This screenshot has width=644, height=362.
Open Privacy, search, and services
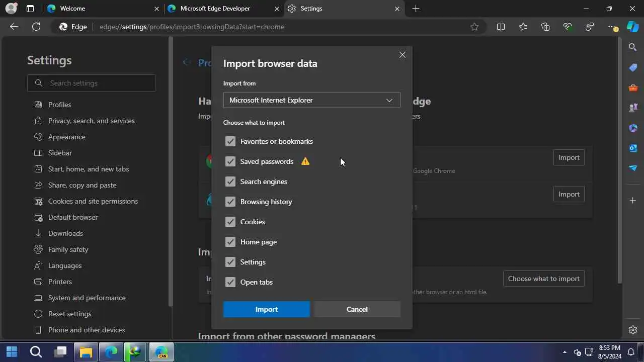click(91, 121)
